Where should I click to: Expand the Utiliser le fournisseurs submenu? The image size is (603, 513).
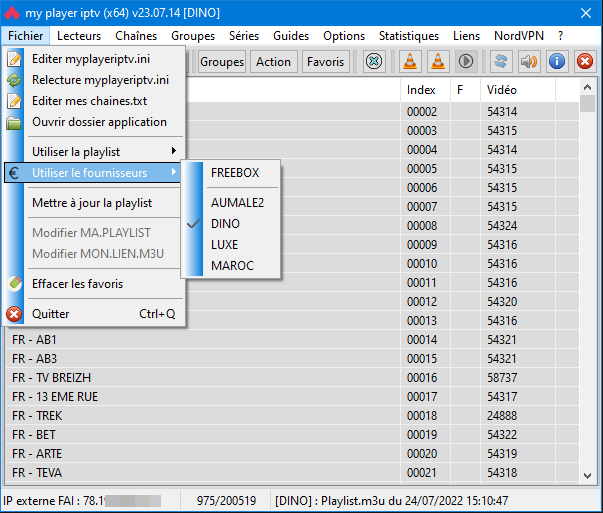[x=92, y=173]
